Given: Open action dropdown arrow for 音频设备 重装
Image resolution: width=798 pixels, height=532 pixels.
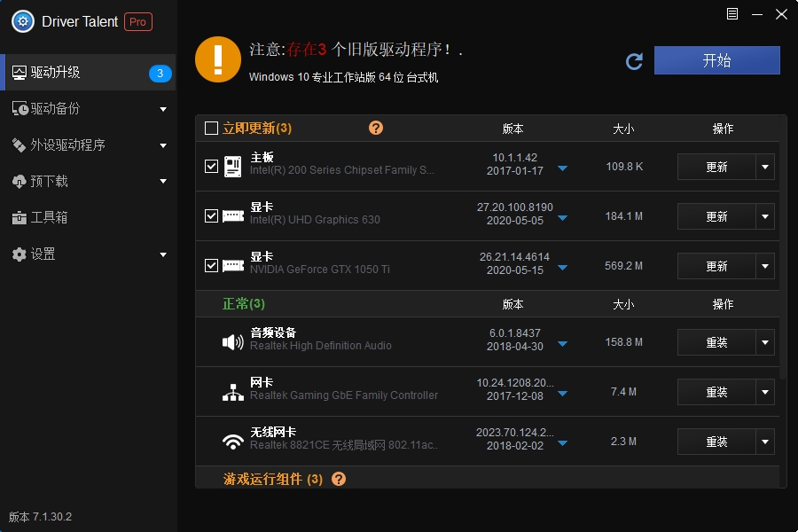Looking at the screenshot, I should [765, 342].
